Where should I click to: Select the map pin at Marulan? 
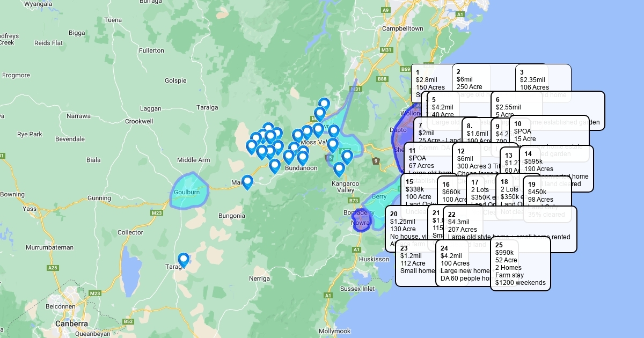click(247, 182)
